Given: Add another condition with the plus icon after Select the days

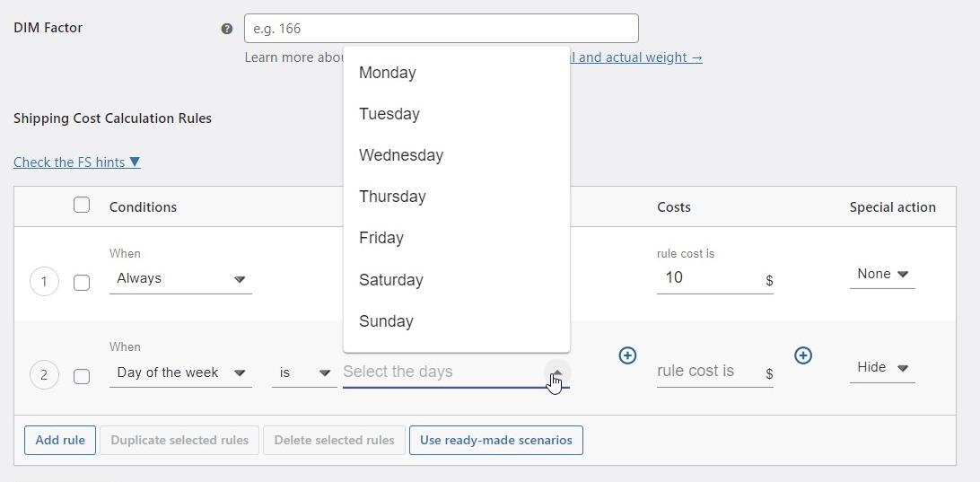Looking at the screenshot, I should pyautogui.click(x=627, y=355).
